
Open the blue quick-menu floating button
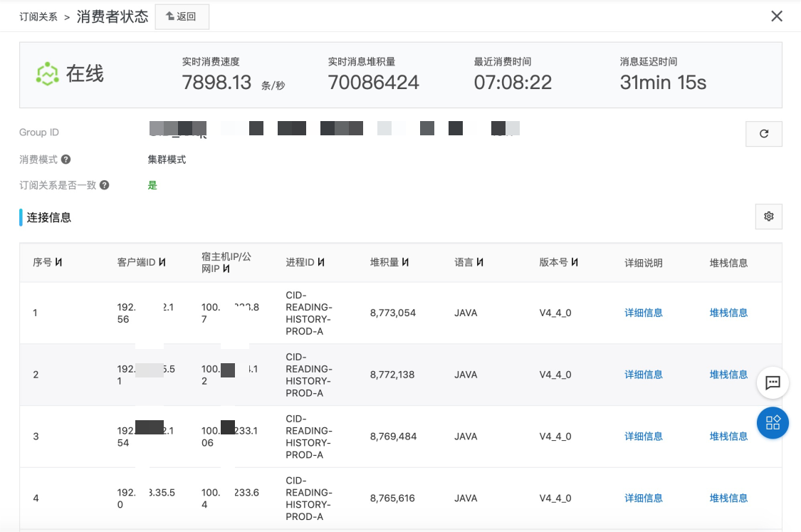coord(773,422)
